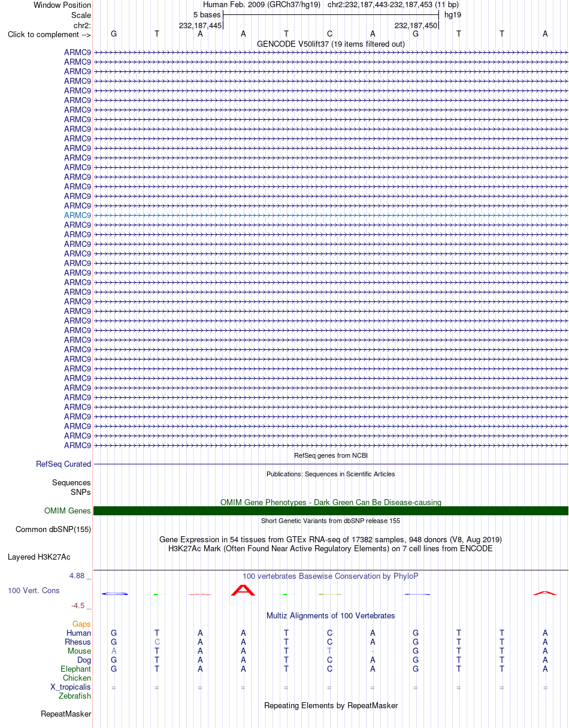
Task: Select the 'Window Position' ruler label
Action: [62, 5]
